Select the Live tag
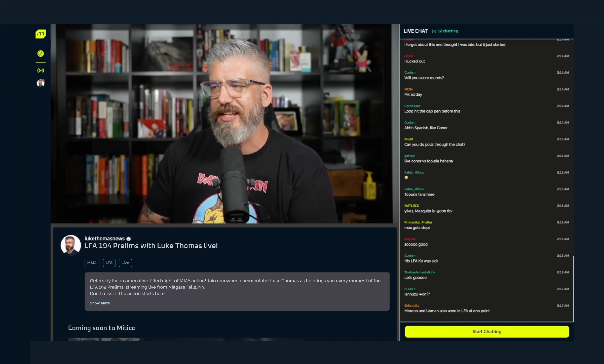The image size is (604, 364). point(125,263)
